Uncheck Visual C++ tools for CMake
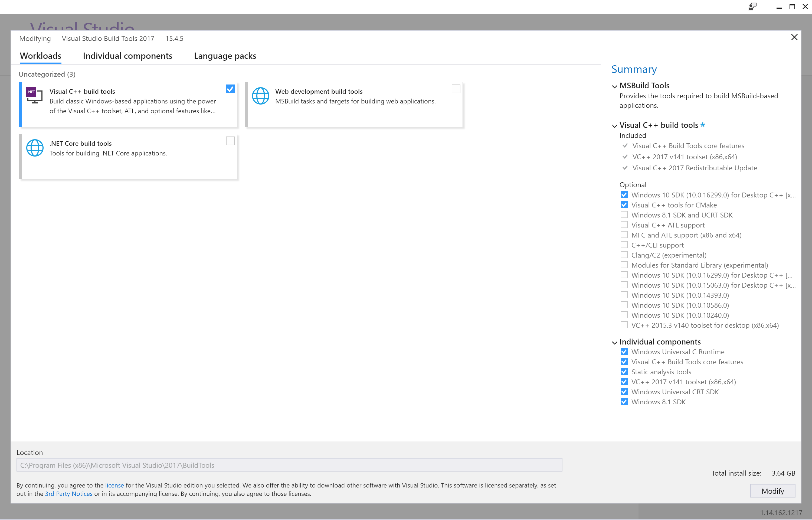 pyautogui.click(x=624, y=205)
